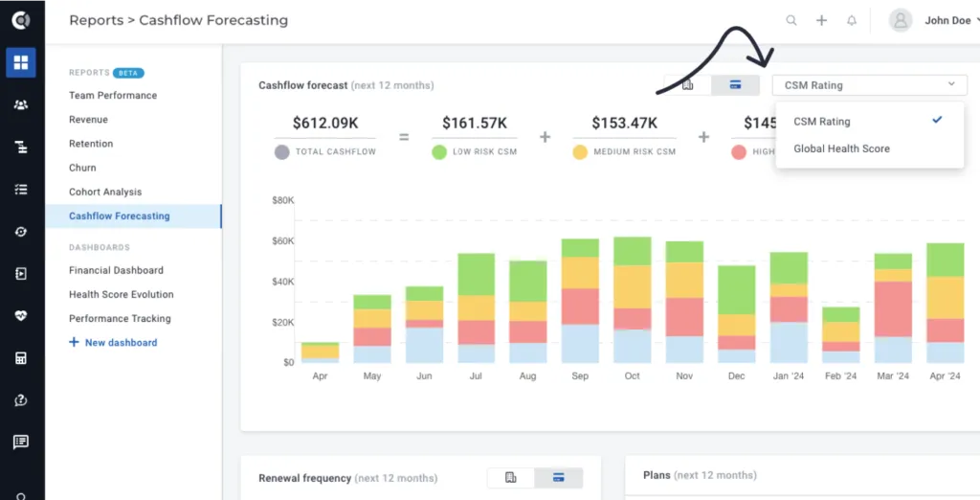This screenshot has height=500, width=980.
Task: Open Health Score Evolution dashboard
Action: point(122,294)
